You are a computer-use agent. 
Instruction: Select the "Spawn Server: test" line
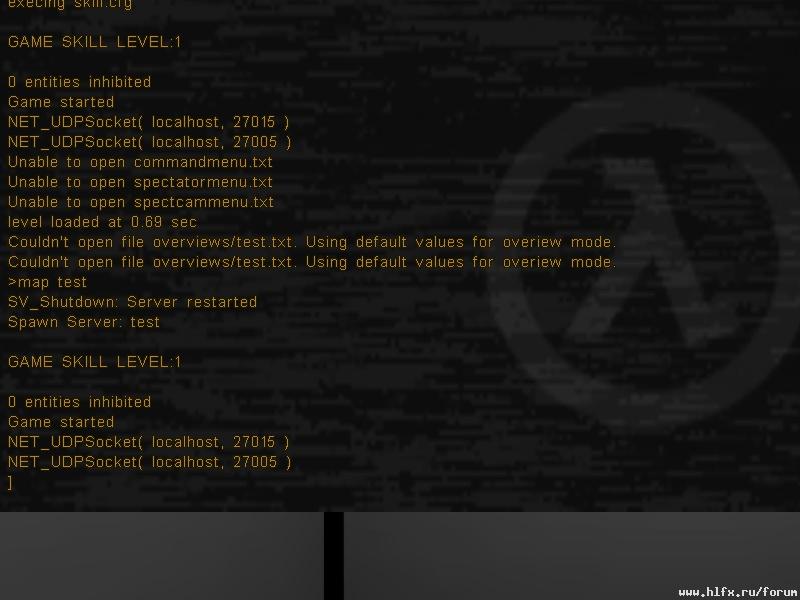84,322
